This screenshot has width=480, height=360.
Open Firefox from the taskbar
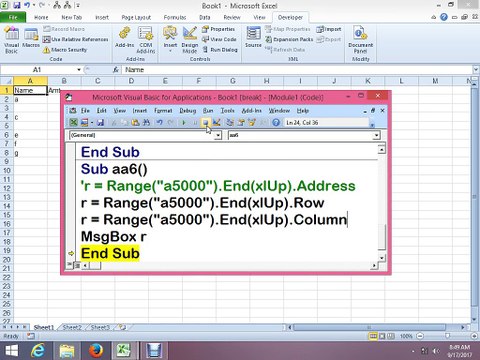(96, 351)
